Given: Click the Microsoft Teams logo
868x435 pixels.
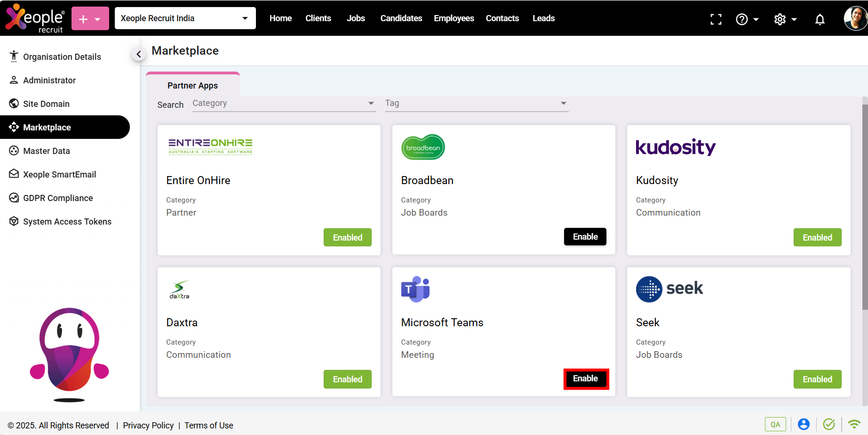Looking at the screenshot, I should point(415,289).
